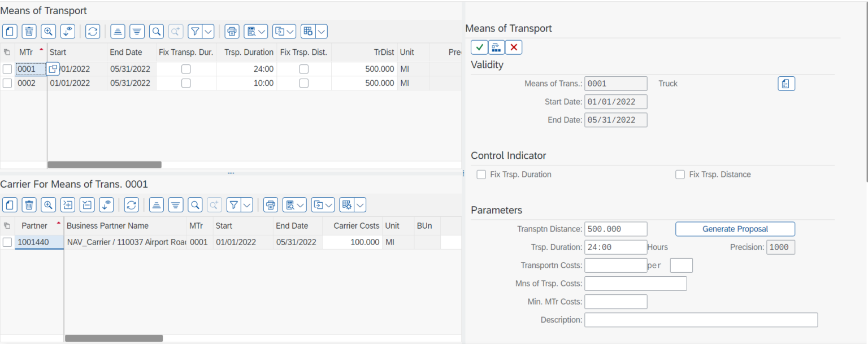Sort the Carrier table descending
The height and width of the screenshot is (344, 868).
(x=176, y=204)
